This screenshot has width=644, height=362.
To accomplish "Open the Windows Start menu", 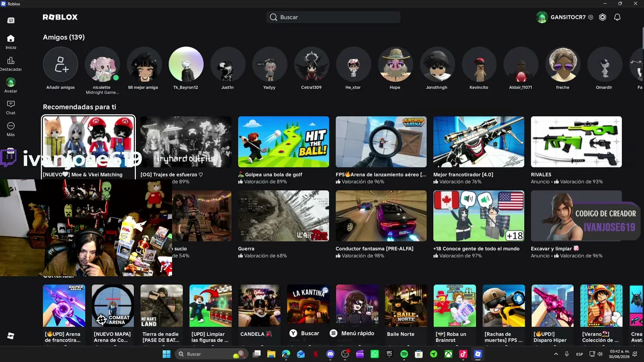I will pos(167,354).
